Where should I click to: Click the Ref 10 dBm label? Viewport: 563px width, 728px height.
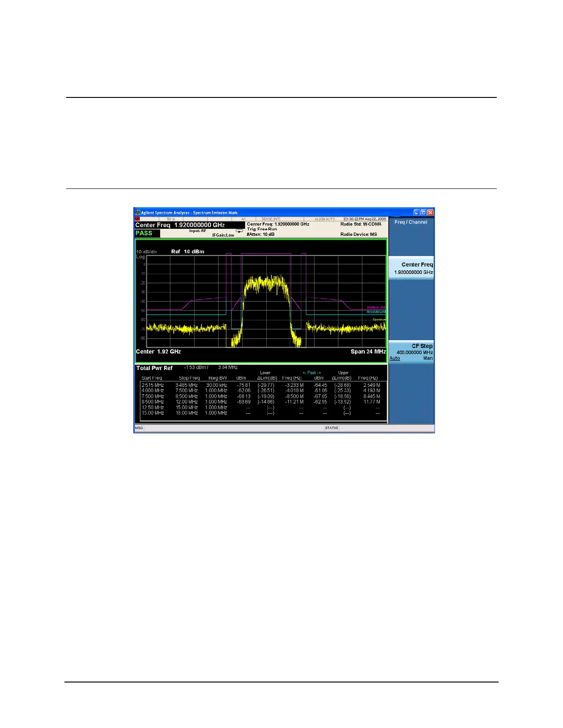(188, 251)
